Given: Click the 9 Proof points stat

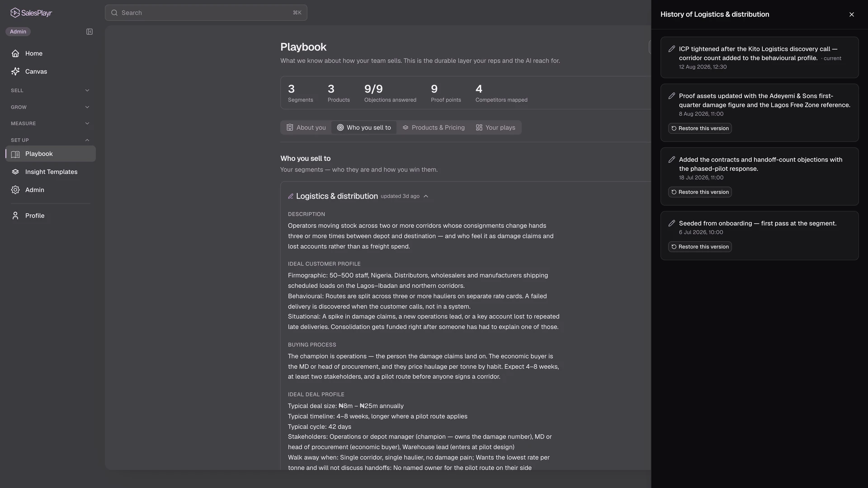Looking at the screenshot, I should 446,93.
